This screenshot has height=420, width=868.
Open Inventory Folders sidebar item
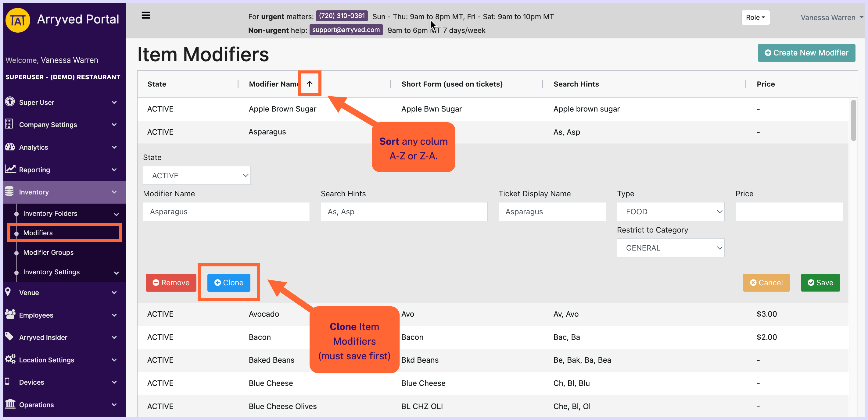coord(50,214)
